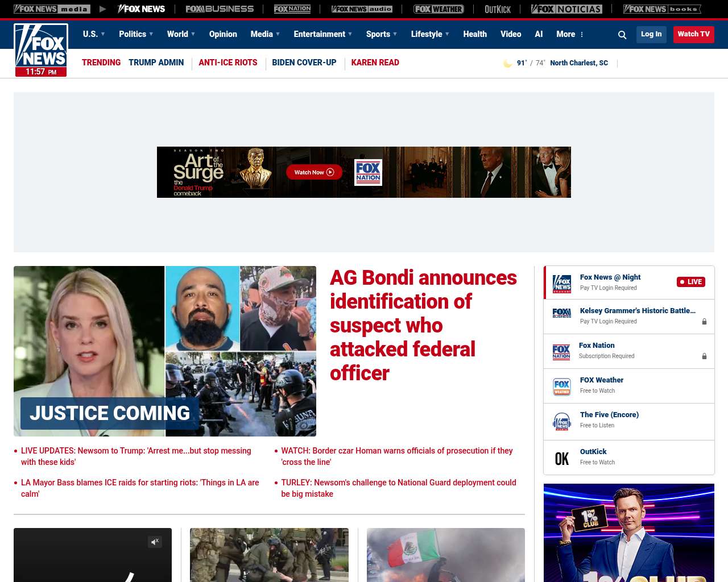Screen dimensions: 728x582
Task: Click lock icon on Fox Nation row
Action: (704, 356)
